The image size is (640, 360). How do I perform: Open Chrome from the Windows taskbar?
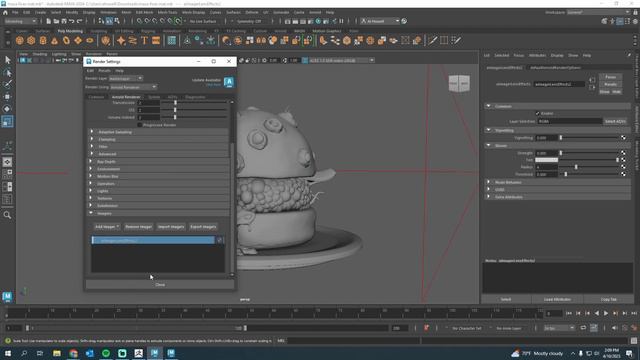pos(73,353)
